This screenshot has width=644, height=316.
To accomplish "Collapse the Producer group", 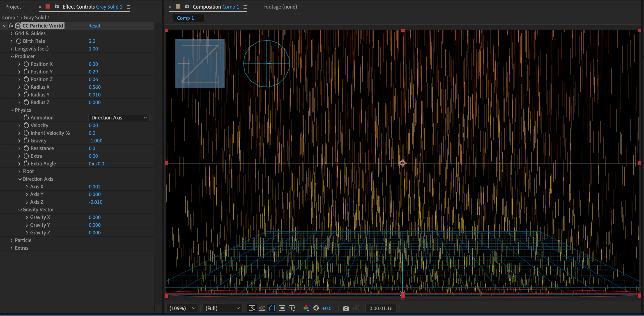I will 12,56.
